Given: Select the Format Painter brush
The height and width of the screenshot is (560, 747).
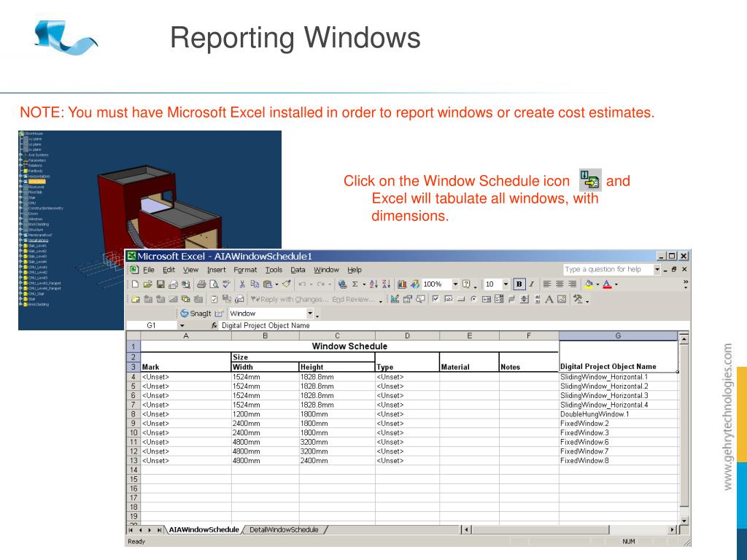Looking at the screenshot, I should (x=286, y=284).
